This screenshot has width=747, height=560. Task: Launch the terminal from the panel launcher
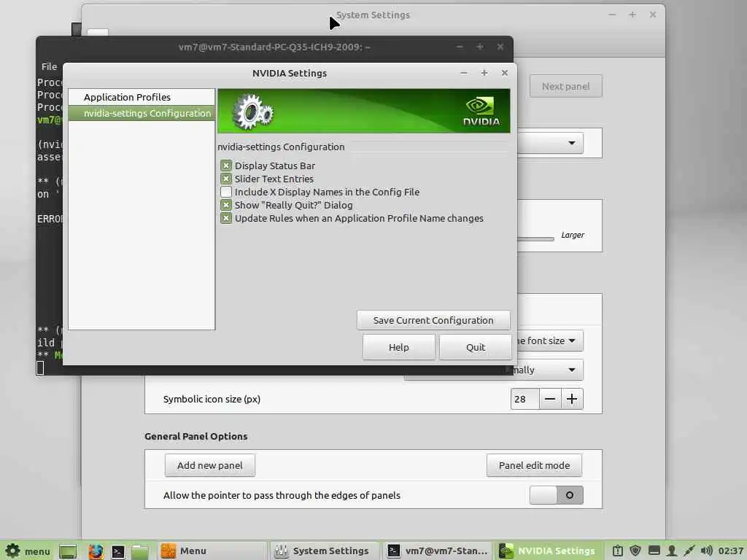coord(117,551)
